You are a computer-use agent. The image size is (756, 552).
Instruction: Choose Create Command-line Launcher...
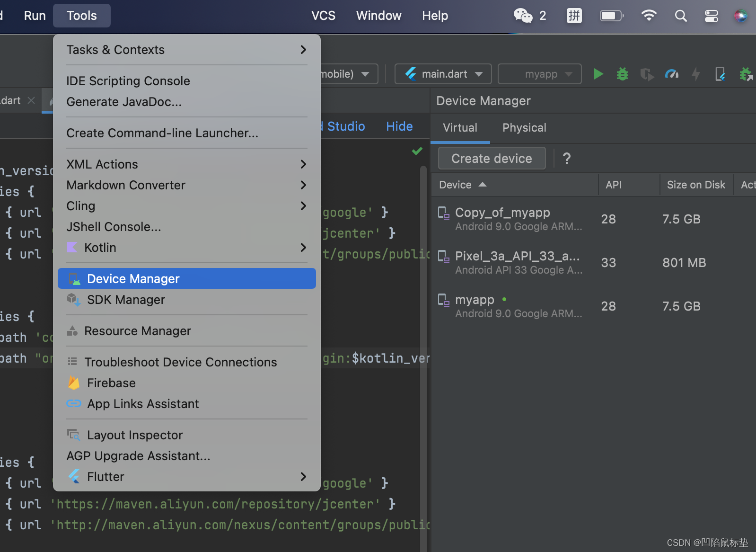[187, 133]
